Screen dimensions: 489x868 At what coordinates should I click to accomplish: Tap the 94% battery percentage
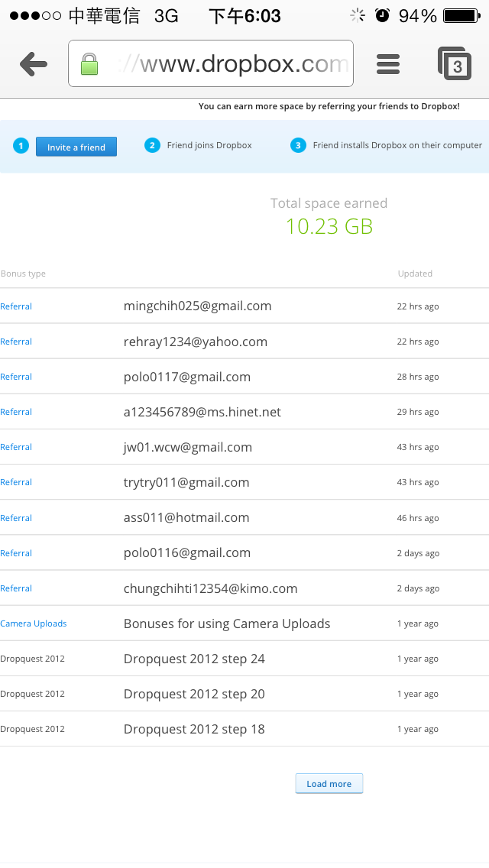(418, 16)
